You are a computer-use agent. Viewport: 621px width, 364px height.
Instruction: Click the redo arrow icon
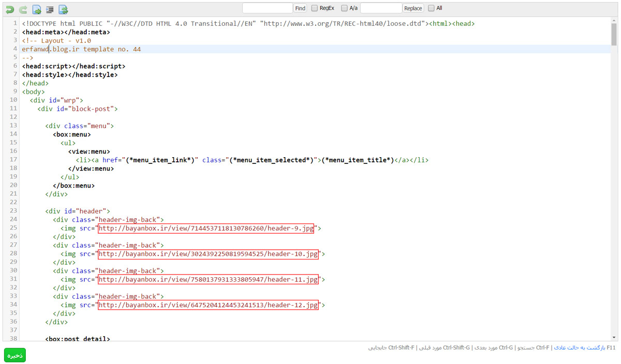tap(23, 9)
